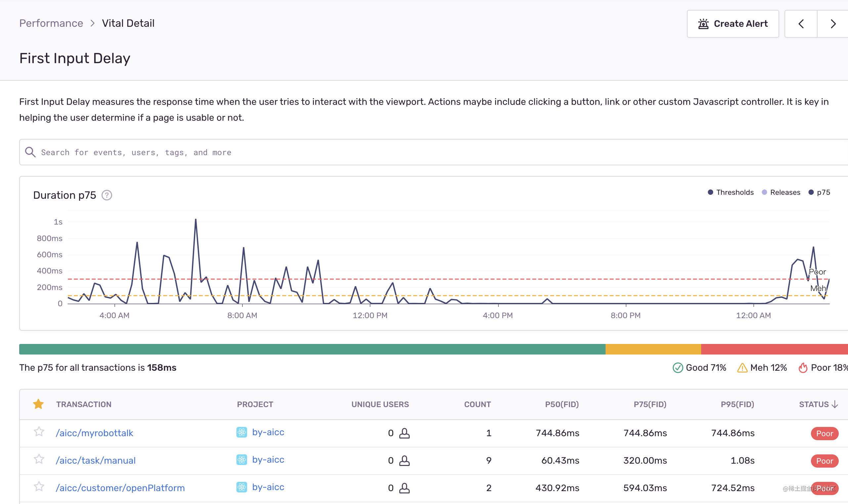The height and width of the screenshot is (504, 848).
Task: Click the Create Alert button
Action: (x=733, y=24)
